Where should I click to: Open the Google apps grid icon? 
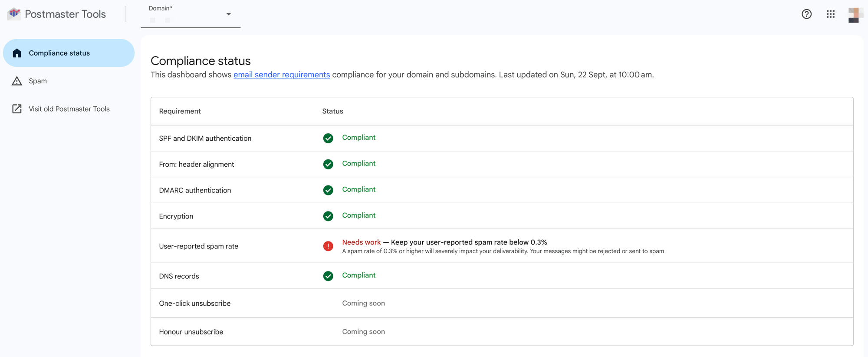coord(831,14)
